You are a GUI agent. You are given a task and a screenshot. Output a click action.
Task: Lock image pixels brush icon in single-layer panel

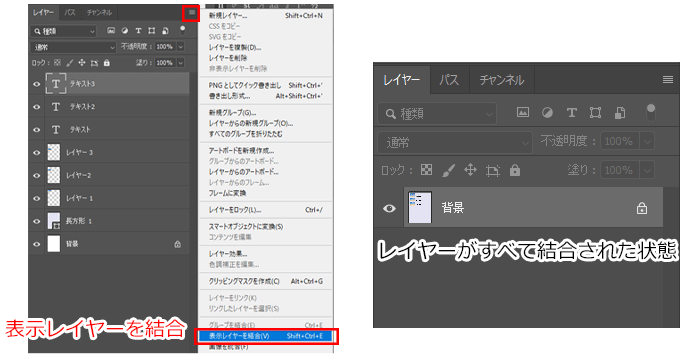point(449,170)
